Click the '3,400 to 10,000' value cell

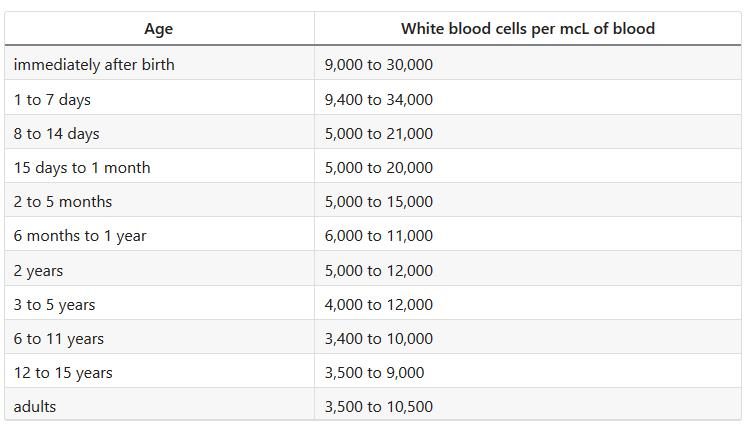tap(528, 337)
